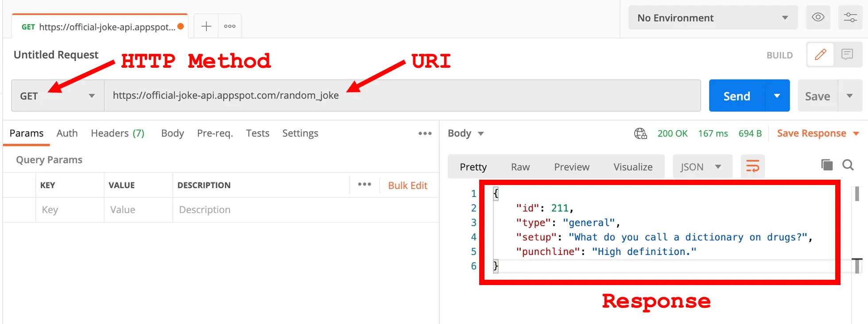Image resolution: width=868 pixels, height=324 pixels.
Task: Click the network globe lock icon
Action: coord(640,133)
